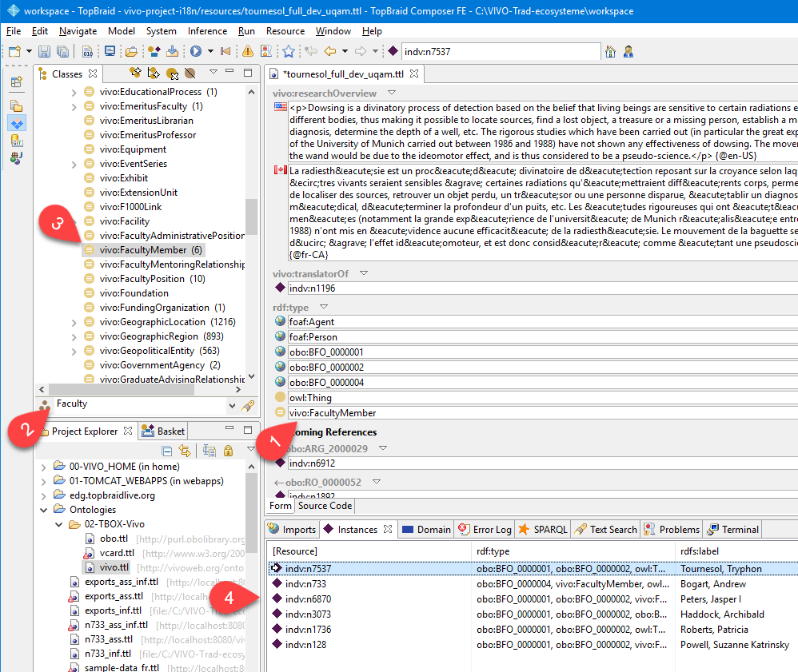Click the delete-class icon in Classes panel
The height and width of the screenshot is (672, 798).
[x=172, y=74]
